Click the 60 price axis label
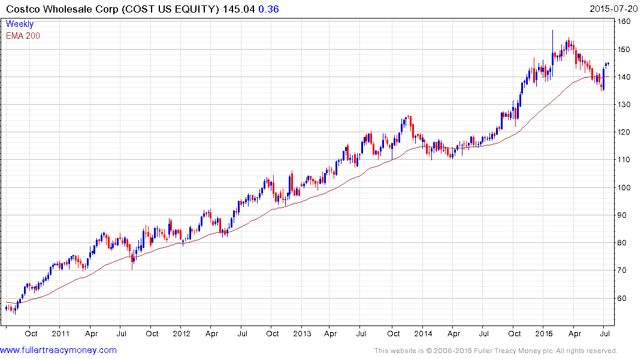This screenshot has height=359, width=644. pos(622,299)
